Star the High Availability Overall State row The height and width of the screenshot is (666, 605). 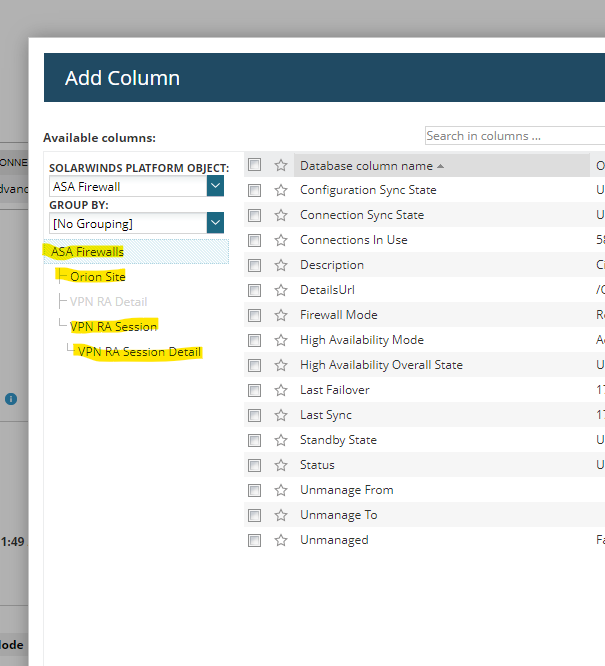point(281,365)
